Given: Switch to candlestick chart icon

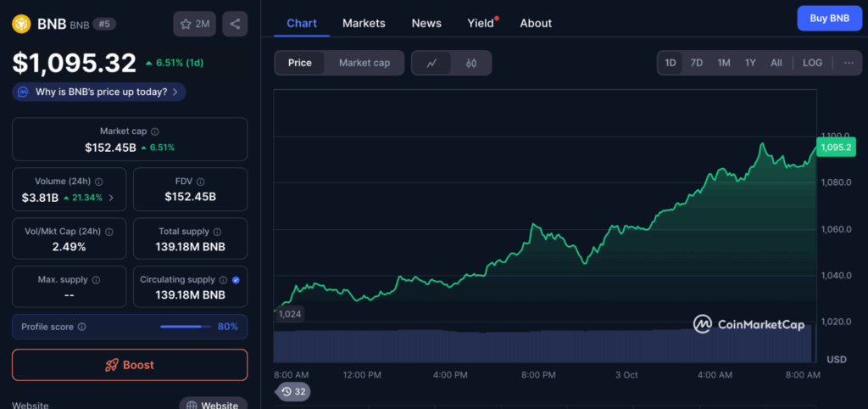Looking at the screenshot, I should pos(471,63).
